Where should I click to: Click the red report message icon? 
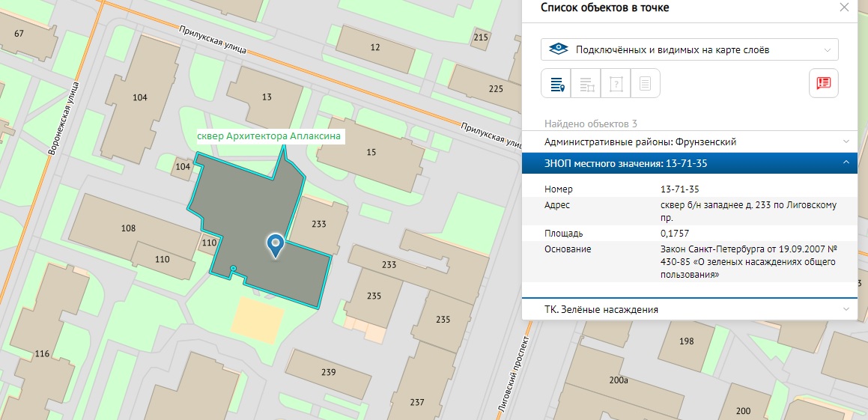coord(824,83)
